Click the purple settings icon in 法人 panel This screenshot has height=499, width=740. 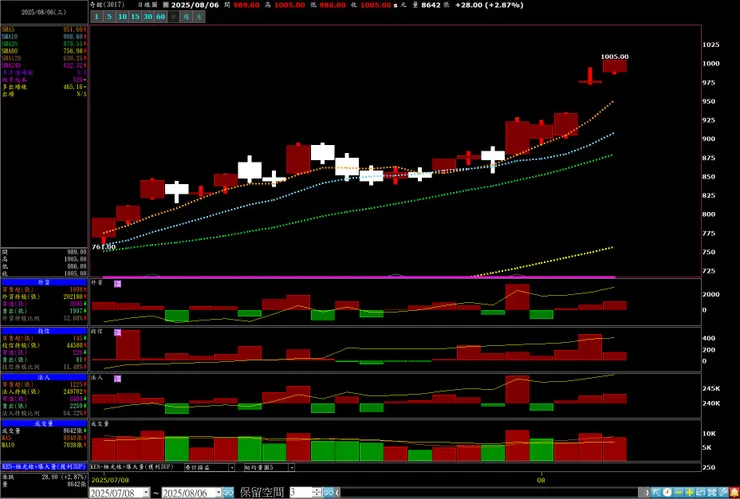(118, 379)
